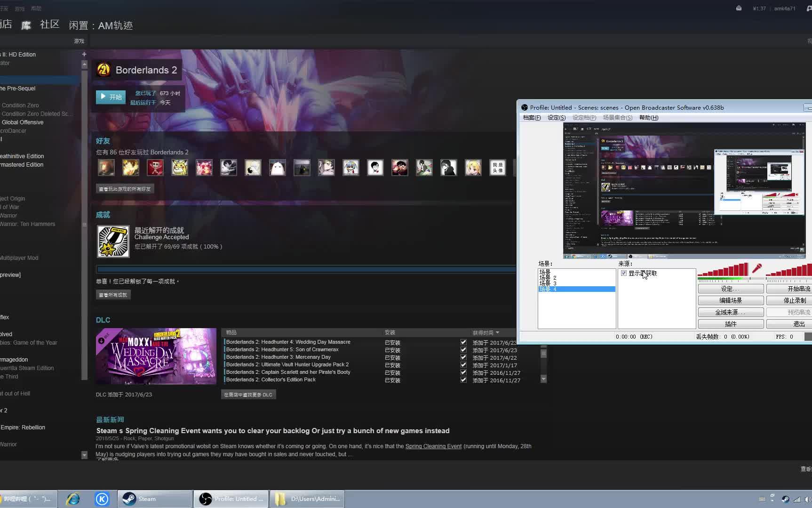The image size is (812, 508).
Task: Open the Spring Cleaning Event news headline
Action: pyautogui.click(x=273, y=431)
